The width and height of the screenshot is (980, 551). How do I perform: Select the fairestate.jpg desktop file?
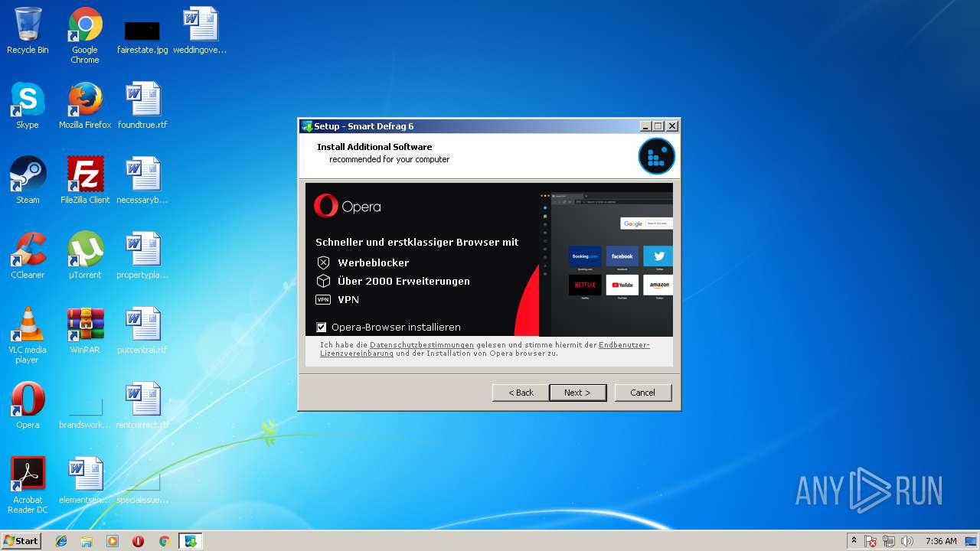(x=142, y=35)
